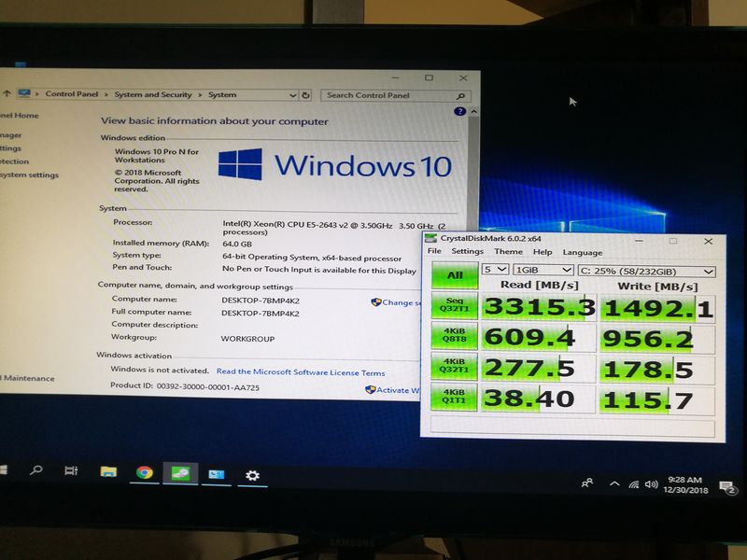
Task: Open the volume speaker tray icon
Action: point(651,484)
